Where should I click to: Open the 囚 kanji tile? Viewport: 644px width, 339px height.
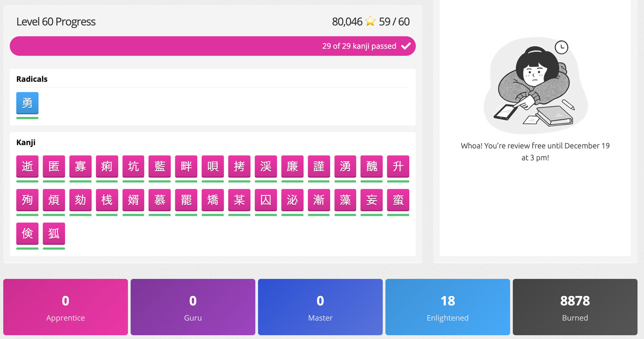tap(266, 200)
